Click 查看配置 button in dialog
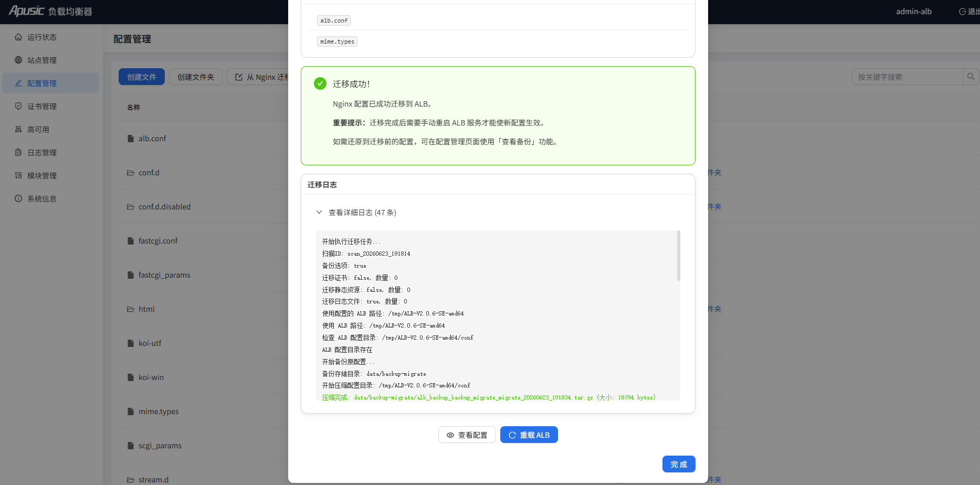This screenshot has width=980, height=485. pos(467,435)
